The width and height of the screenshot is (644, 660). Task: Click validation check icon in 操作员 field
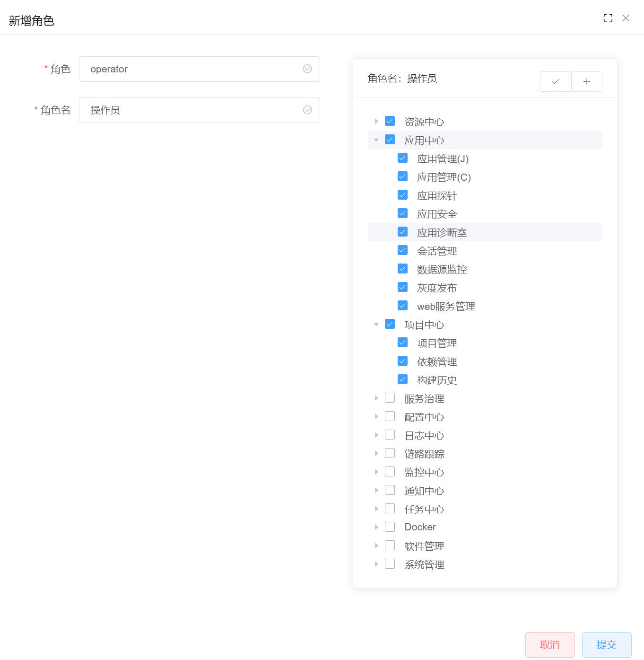click(307, 110)
